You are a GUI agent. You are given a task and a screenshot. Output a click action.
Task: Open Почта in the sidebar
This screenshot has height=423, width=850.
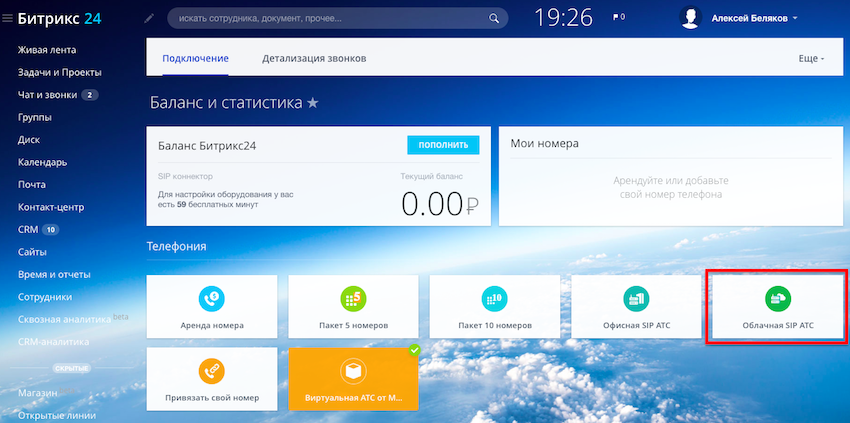(x=31, y=184)
